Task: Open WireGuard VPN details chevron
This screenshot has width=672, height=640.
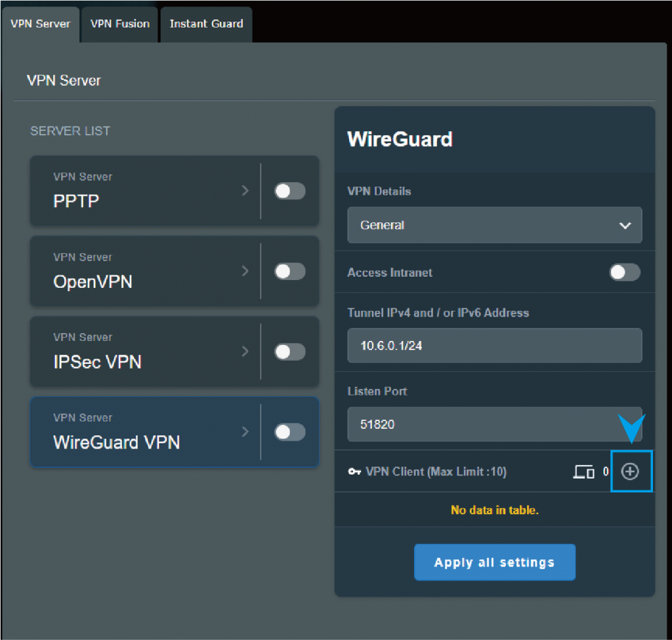Action: coord(245,431)
